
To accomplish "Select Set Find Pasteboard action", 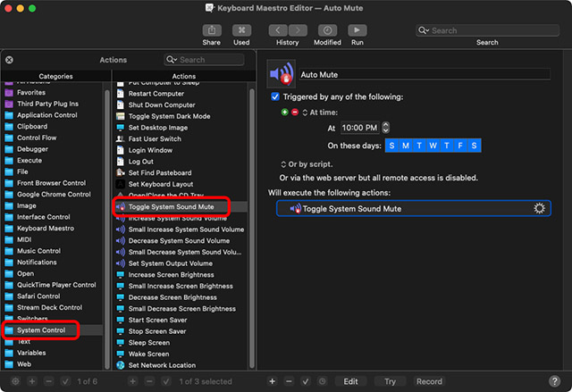I will pos(160,172).
